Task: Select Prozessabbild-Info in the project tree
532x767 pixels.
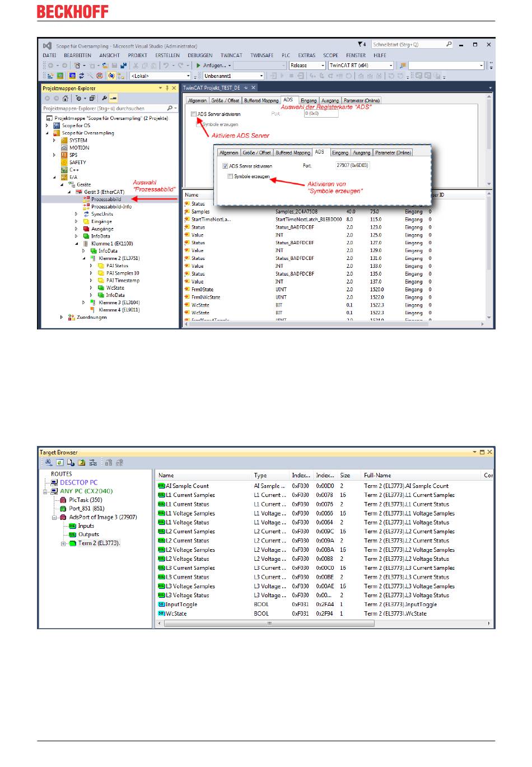Action: (x=111, y=206)
